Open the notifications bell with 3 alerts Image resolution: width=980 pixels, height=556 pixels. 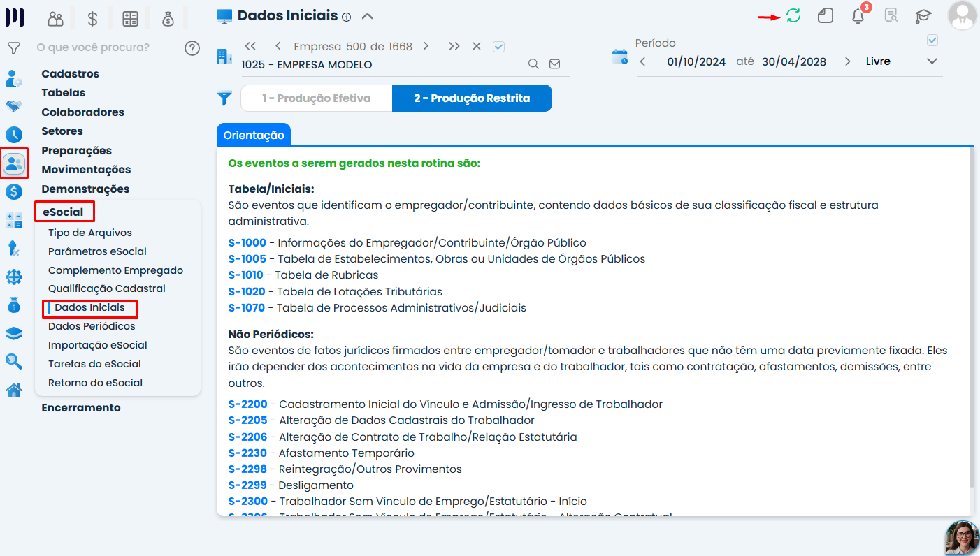click(859, 15)
